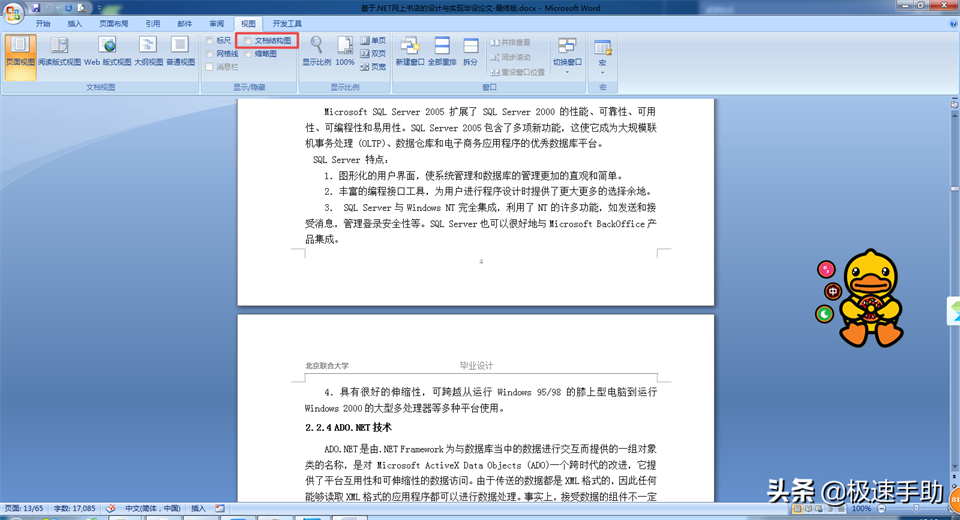Open the Review tab (审阅)
The height and width of the screenshot is (520, 960).
(217, 23)
